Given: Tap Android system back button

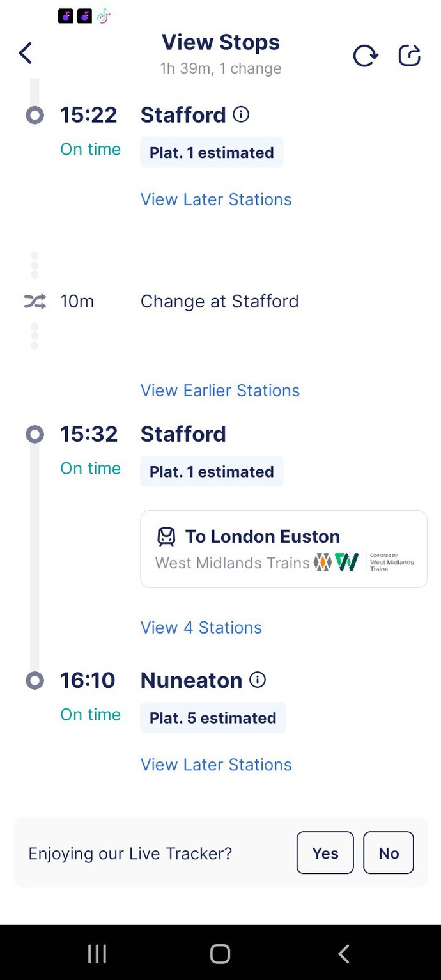Looking at the screenshot, I should [x=343, y=954].
